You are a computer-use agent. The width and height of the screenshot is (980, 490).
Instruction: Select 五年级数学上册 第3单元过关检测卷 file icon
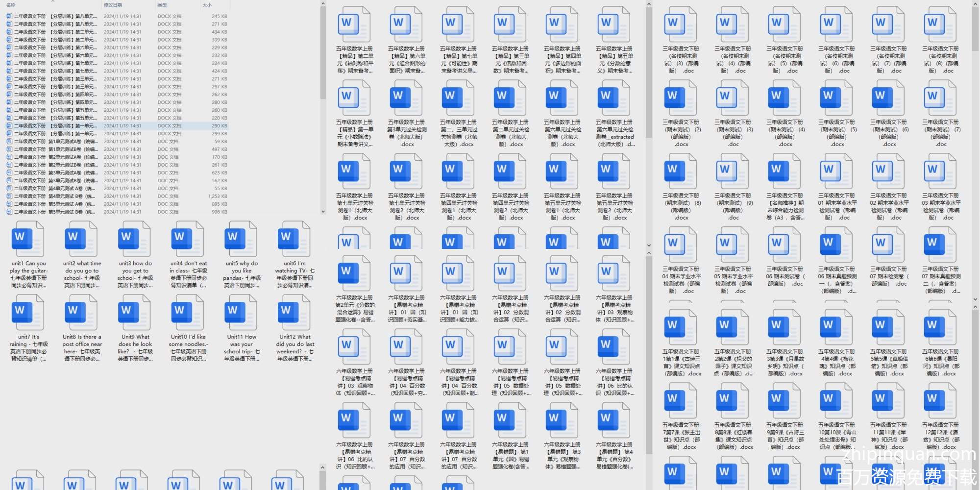407,98
